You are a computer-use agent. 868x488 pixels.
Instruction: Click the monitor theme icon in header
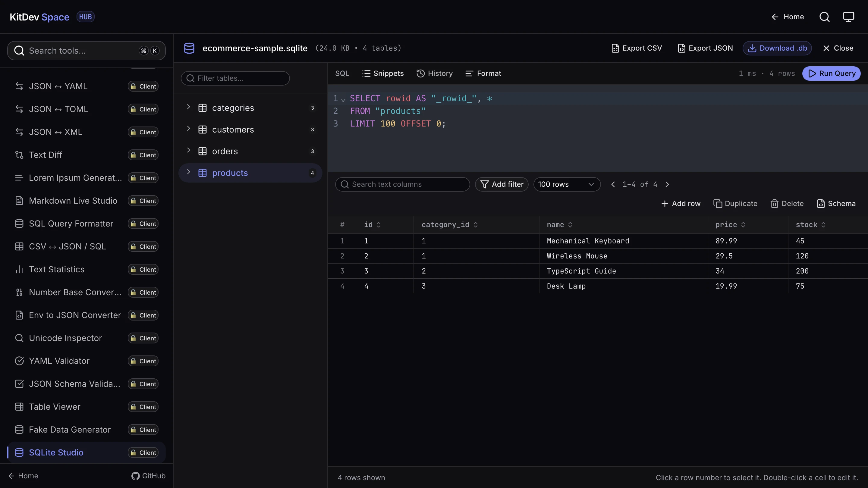pos(848,17)
